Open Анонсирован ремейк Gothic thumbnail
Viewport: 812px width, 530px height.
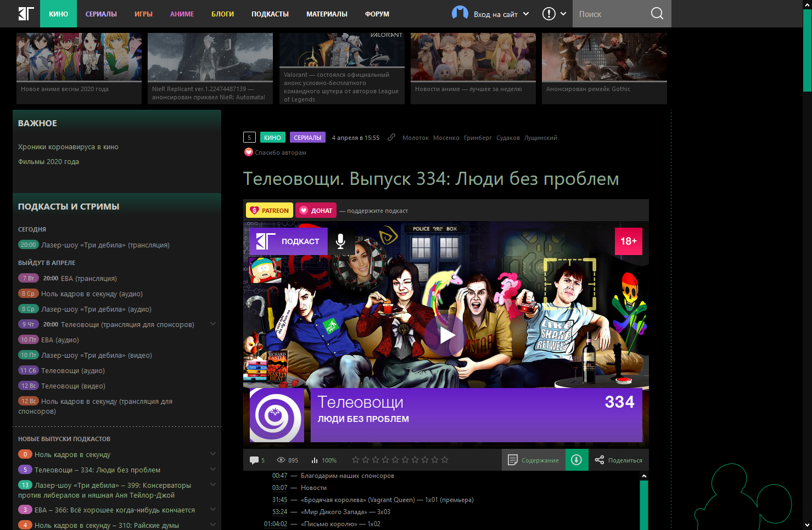[x=604, y=68]
